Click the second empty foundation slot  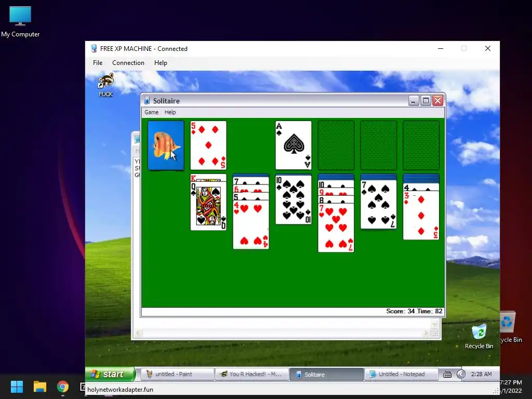(336, 145)
